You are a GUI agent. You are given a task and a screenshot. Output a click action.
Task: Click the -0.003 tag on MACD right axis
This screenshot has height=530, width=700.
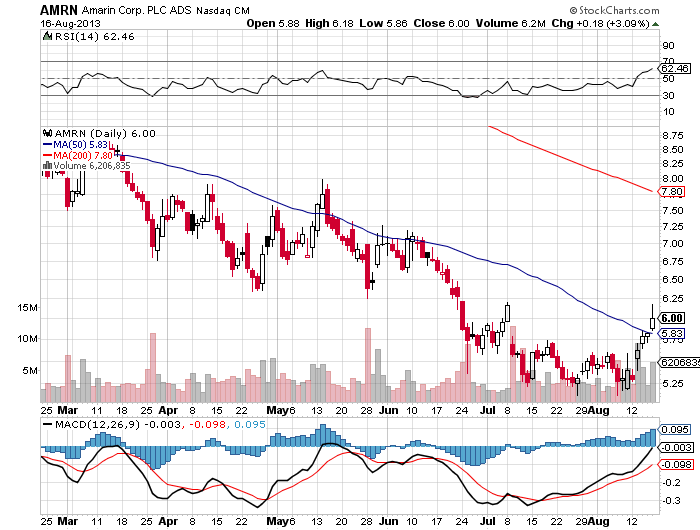point(677,447)
